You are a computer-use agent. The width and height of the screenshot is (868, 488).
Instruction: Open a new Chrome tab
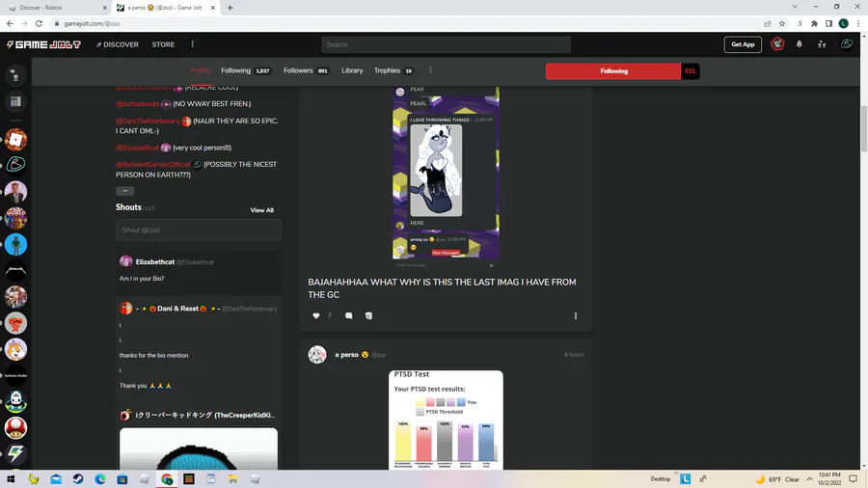(x=231, y=8)
